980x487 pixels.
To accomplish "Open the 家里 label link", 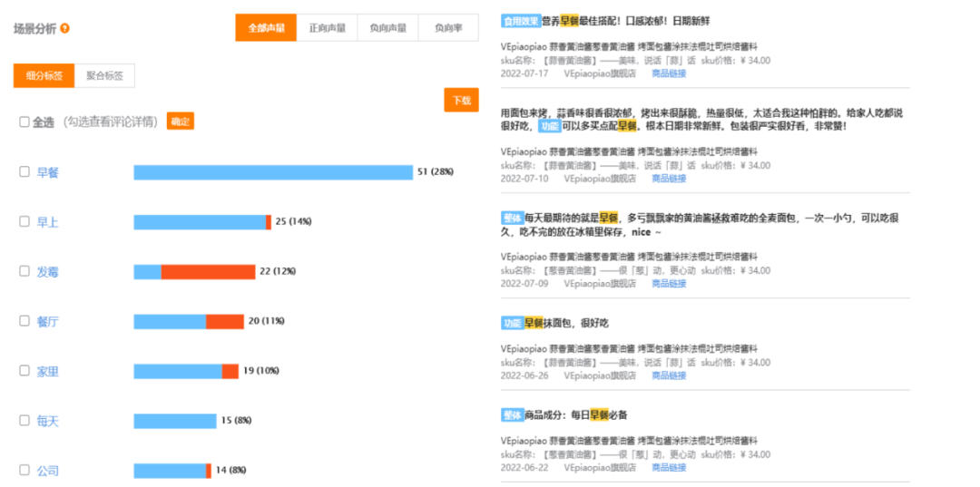I will pyautogui.click(x=47, y=371).
